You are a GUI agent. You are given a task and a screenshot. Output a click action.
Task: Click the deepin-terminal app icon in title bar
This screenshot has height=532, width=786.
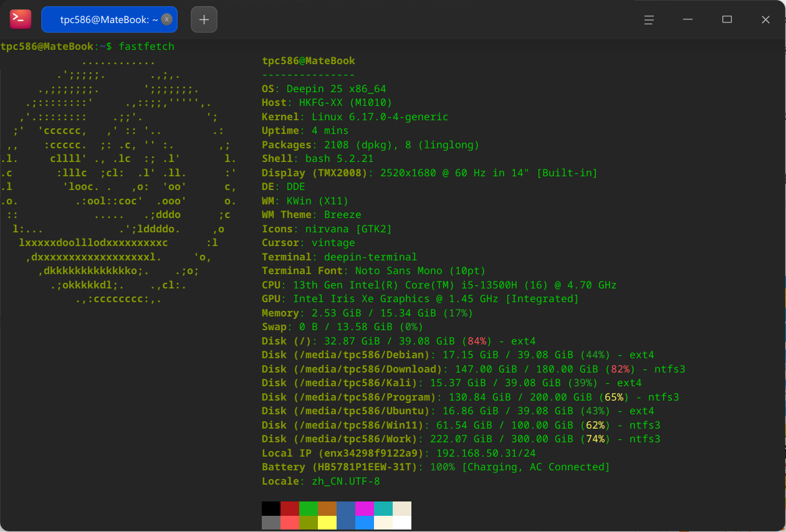[21, 19]
